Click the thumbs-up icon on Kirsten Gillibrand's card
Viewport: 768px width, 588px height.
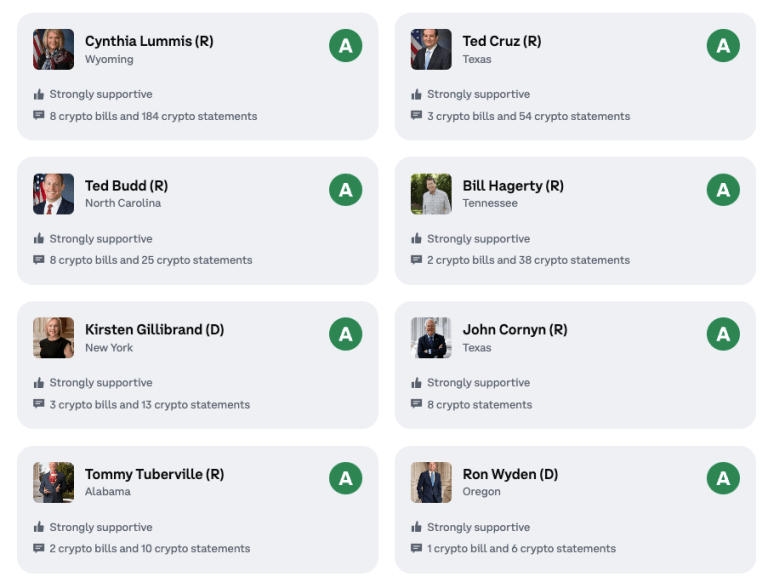pyautogui.click(x=39, y=383)
